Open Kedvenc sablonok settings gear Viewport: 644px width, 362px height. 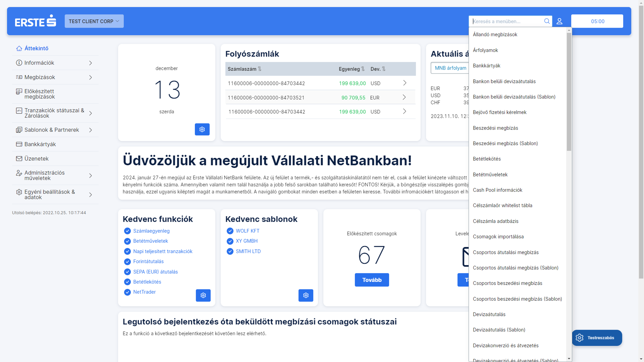click(x=306, y=296)
